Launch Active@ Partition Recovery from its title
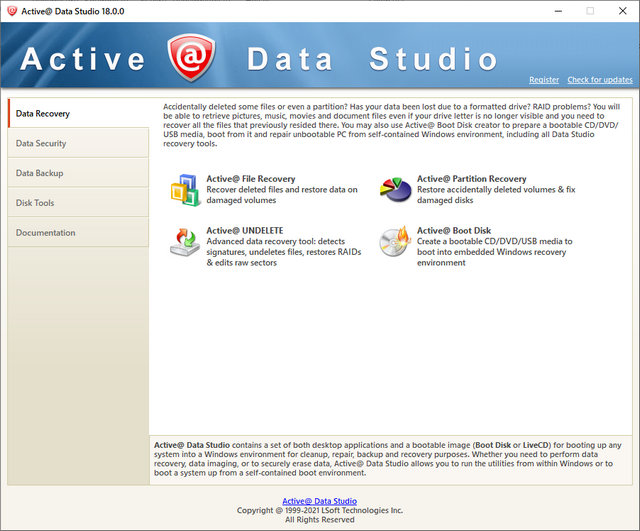Image resolution: width=640 pixels, height=531 pixels. [x=471, y=179]
